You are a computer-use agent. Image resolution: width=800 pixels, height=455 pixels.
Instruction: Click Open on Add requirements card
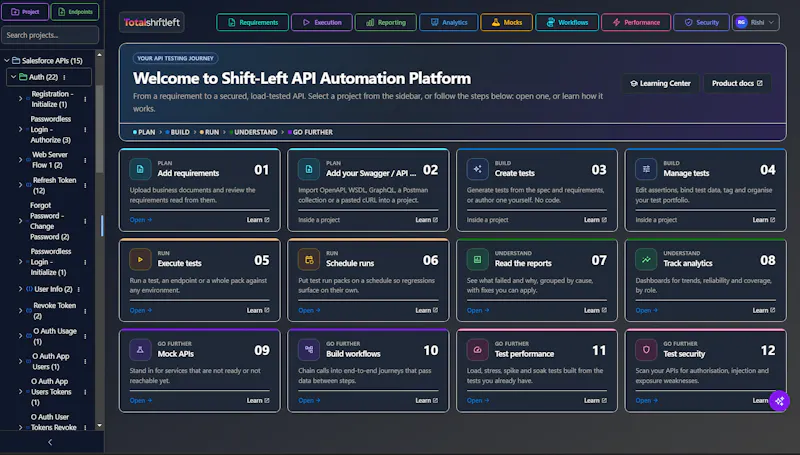pos(141,220)
